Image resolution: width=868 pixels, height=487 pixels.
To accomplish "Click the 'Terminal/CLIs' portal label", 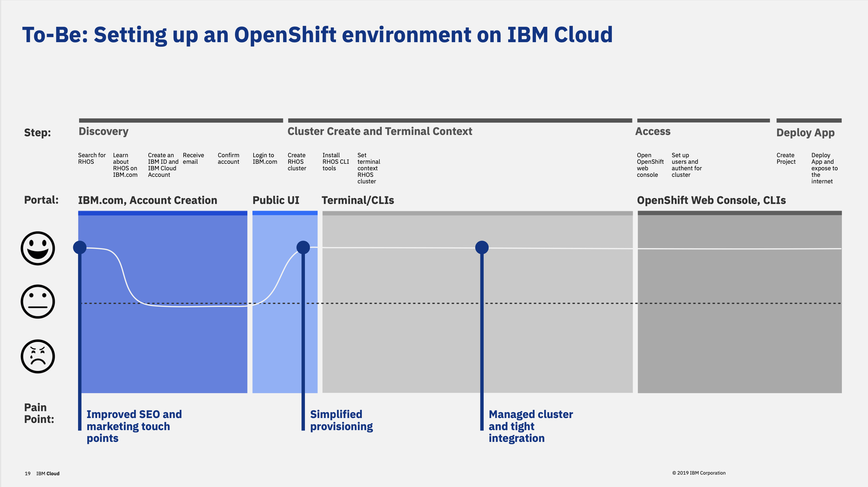I will (x=358, y=200).
